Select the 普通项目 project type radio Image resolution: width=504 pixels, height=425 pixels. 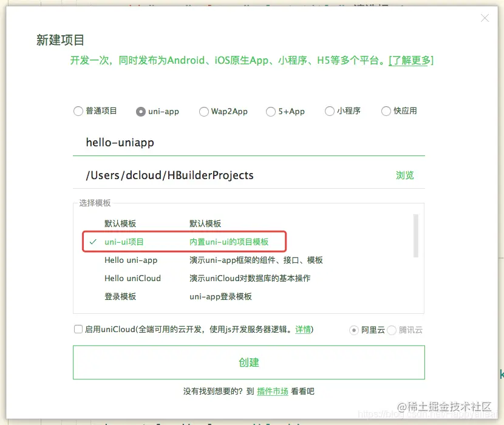[78, 111]
